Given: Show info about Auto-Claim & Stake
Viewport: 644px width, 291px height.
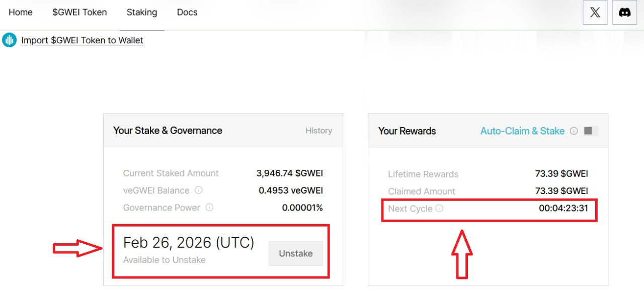Looking at the screenshot, I should pos(574,131).
